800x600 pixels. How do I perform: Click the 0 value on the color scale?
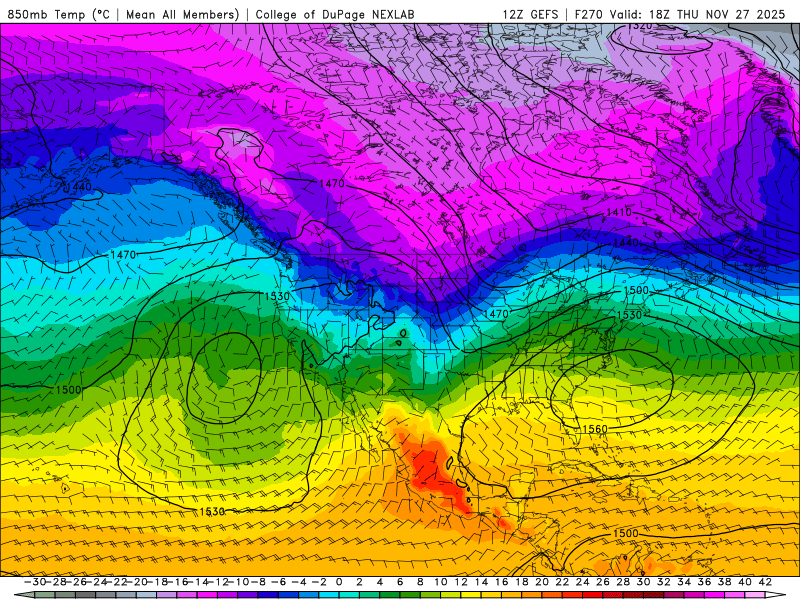click(x=339, y=582)
